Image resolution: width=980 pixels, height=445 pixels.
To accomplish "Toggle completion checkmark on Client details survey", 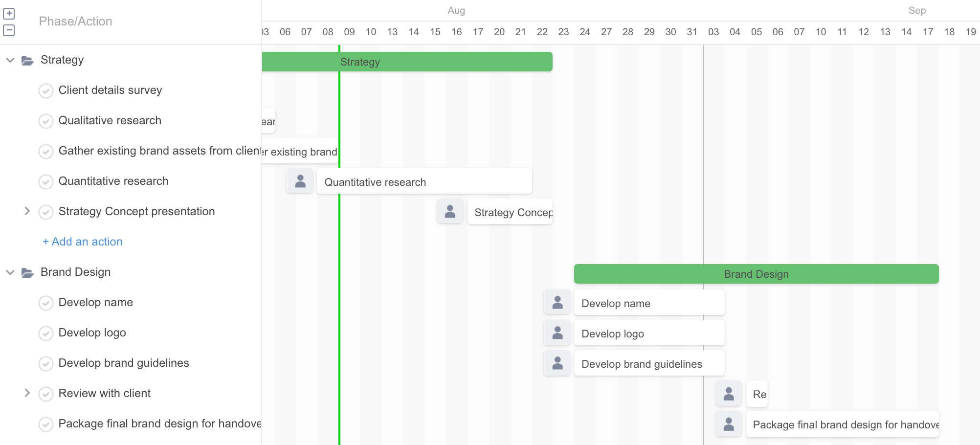I will click(x=46, y=90).
